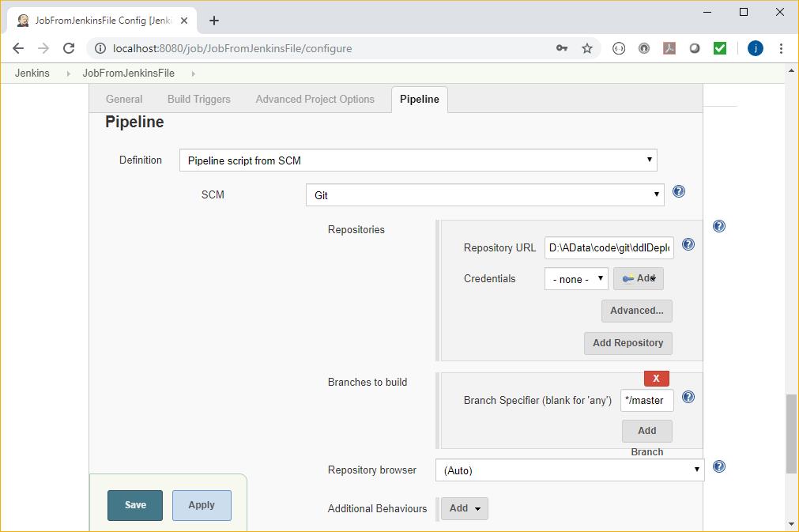Open help for Repository URL
The image size is (799, 532).
coord(688,244)
